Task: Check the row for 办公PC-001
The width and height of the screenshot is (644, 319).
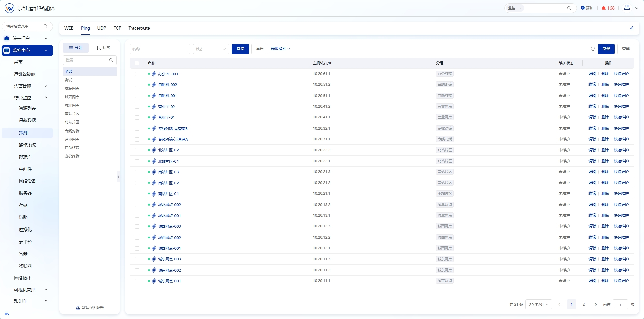Action: [137, 74]
